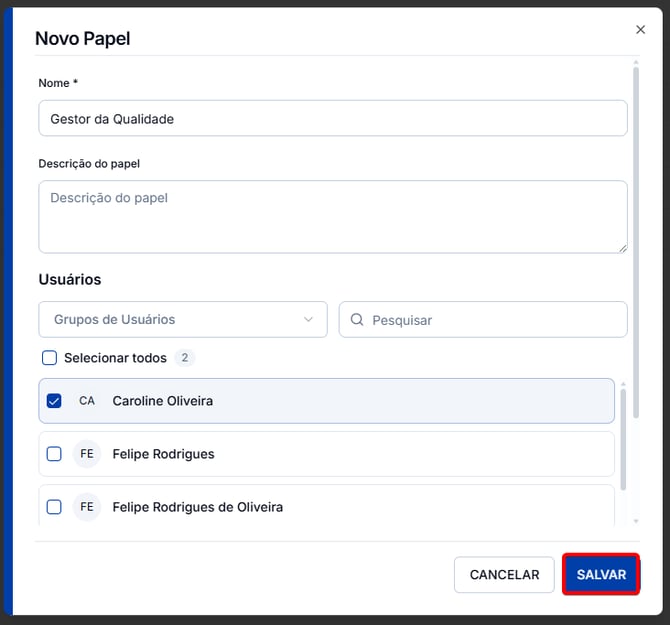Toggle the Selecionar todos checkbox
Viewport: 670px width, 625px height.
coord(49,358)
